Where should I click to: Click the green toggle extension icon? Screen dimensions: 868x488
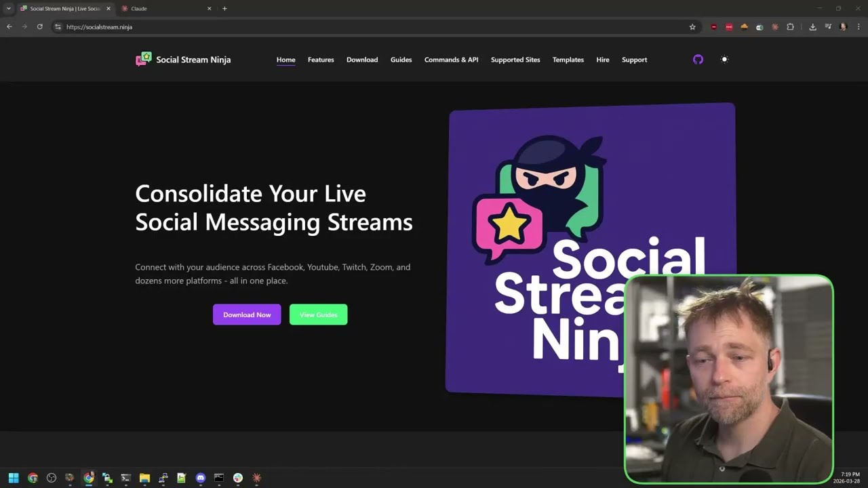759,27
